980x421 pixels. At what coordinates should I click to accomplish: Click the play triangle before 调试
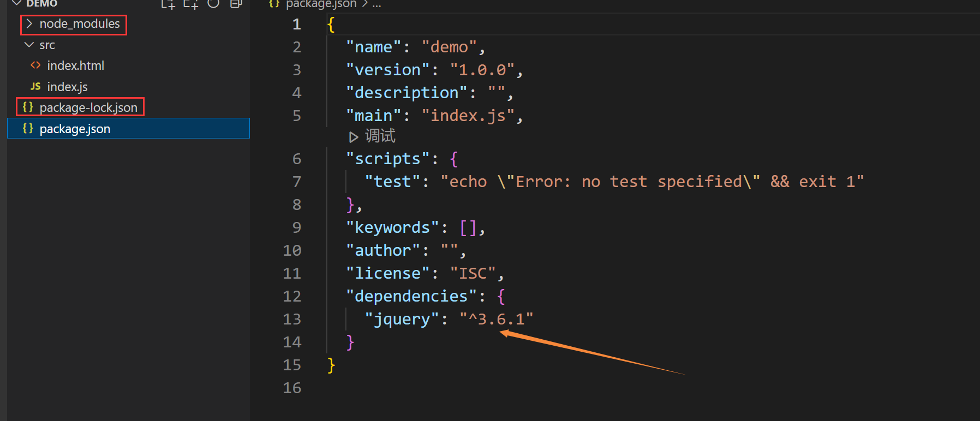pyautogui.click(x=354, y=136)
